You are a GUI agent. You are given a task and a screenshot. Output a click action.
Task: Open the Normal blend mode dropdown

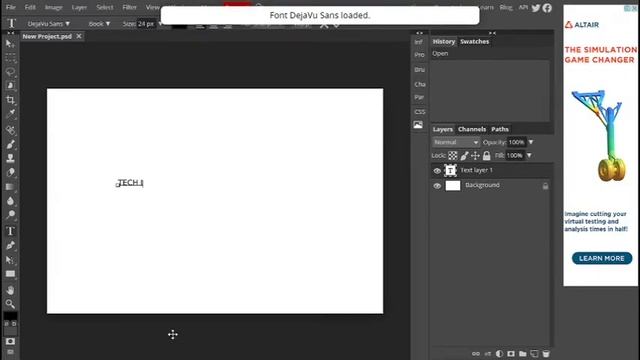(x=456, y=142)
